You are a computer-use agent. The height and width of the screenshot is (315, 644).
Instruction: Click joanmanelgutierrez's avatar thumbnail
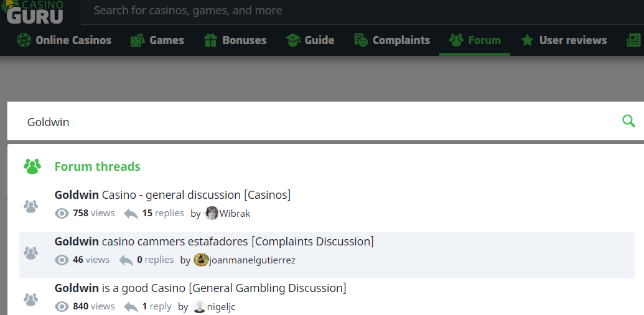pyautogui.click(x=201, y=260)
